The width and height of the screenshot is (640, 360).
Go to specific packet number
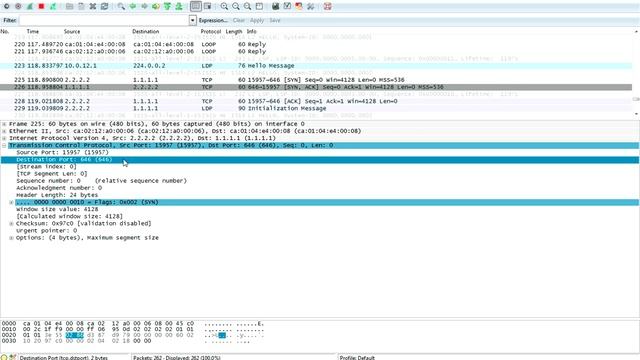(156, 7)
